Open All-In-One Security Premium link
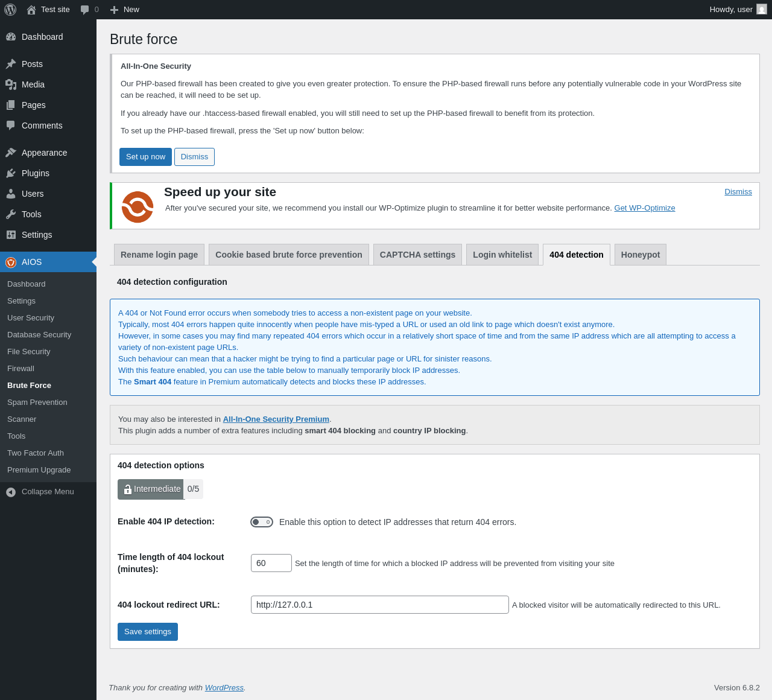 [x=276, y=419]
